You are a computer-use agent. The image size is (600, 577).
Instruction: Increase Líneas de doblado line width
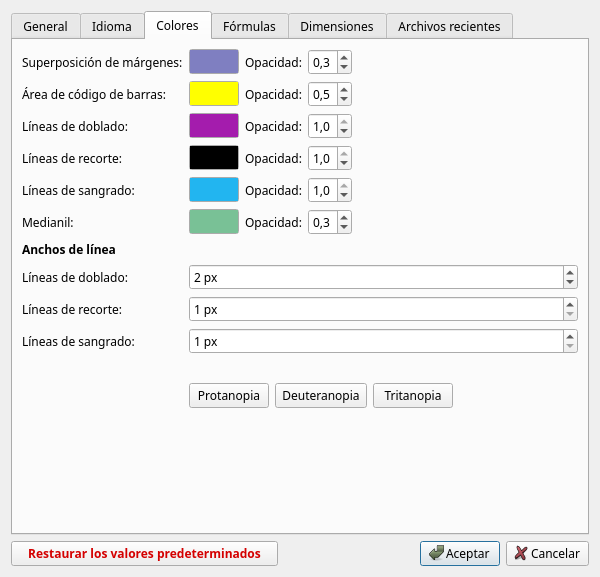(569, 272)
